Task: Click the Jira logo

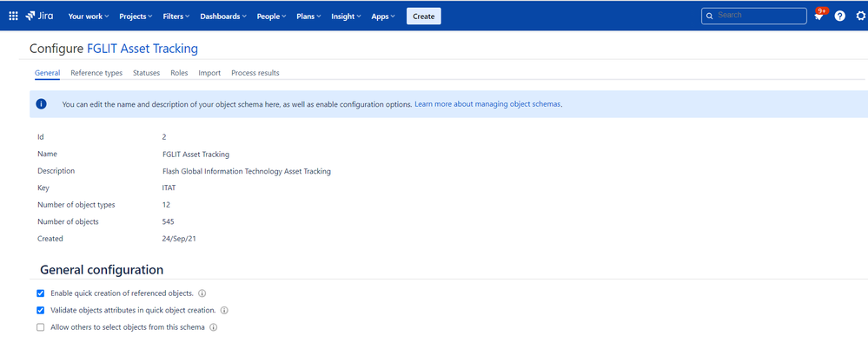Action: point(39,16)
